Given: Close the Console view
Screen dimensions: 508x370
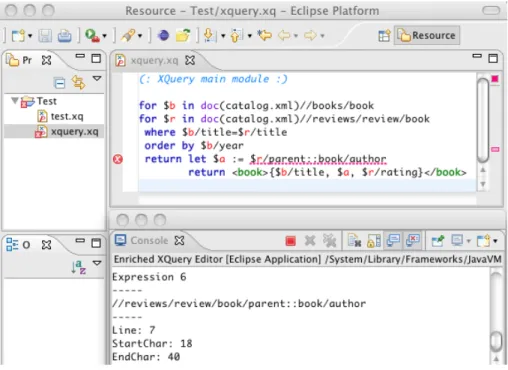Looking at the screenshot, I should click(179, 240).
